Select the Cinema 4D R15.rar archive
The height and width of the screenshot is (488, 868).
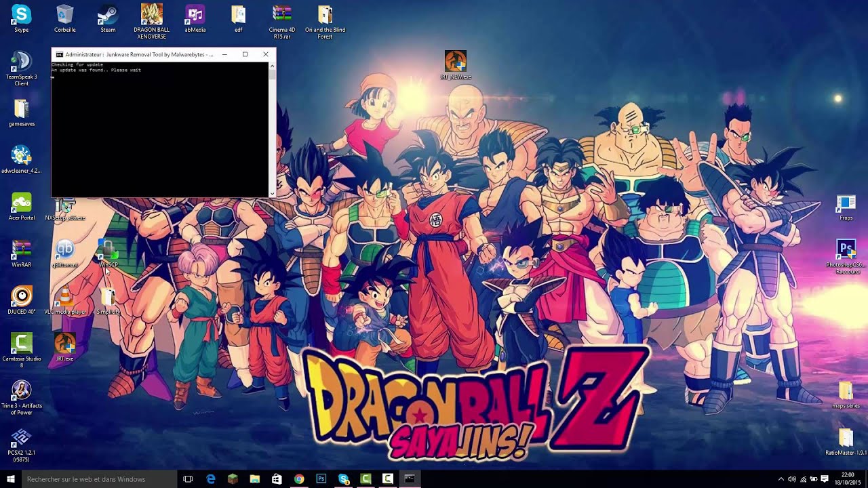[282, 21]
